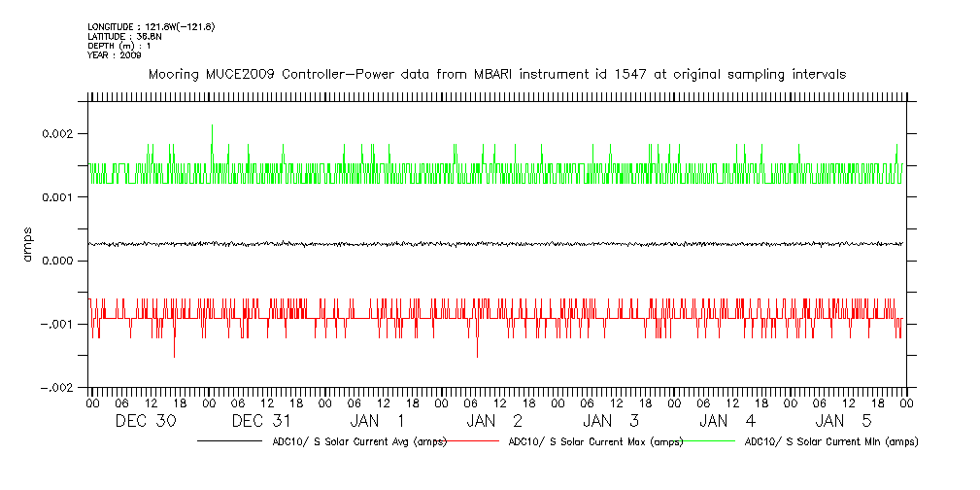Click the plot title starting with Mooring MUCE2009
Viewport: 980px width, 490px height.
click(496, 74)
